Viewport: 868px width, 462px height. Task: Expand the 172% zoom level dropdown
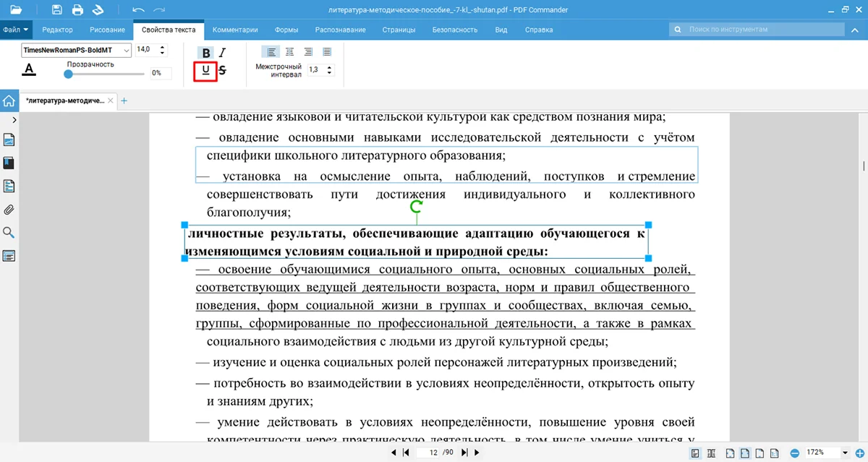[845, 453]
